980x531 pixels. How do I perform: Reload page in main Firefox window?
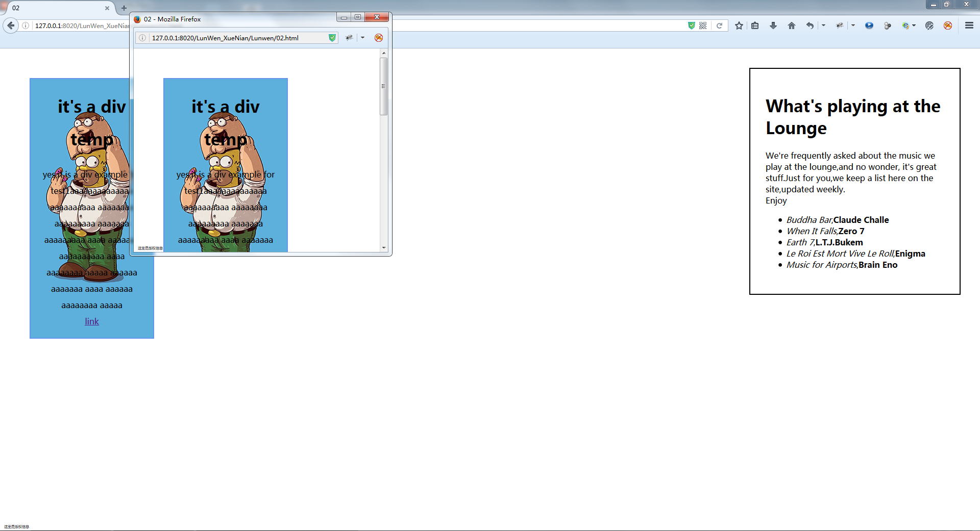[719, 26]
